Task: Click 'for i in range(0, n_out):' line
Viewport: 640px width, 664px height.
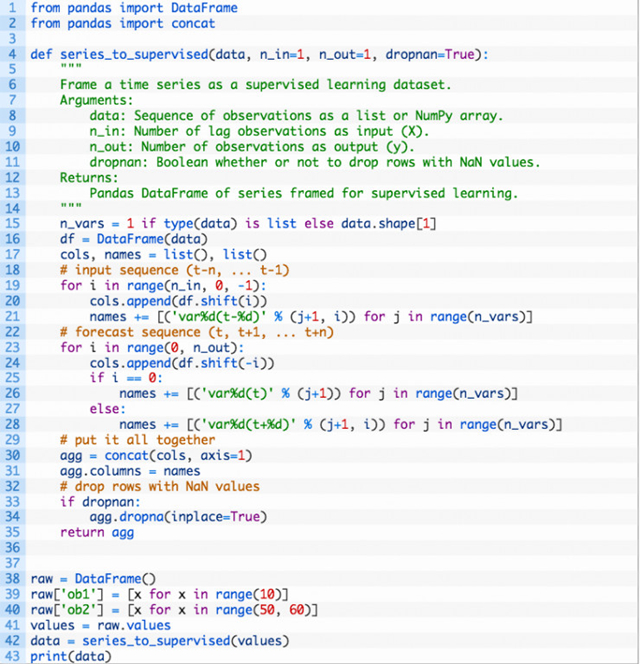Action: [152, 348]
